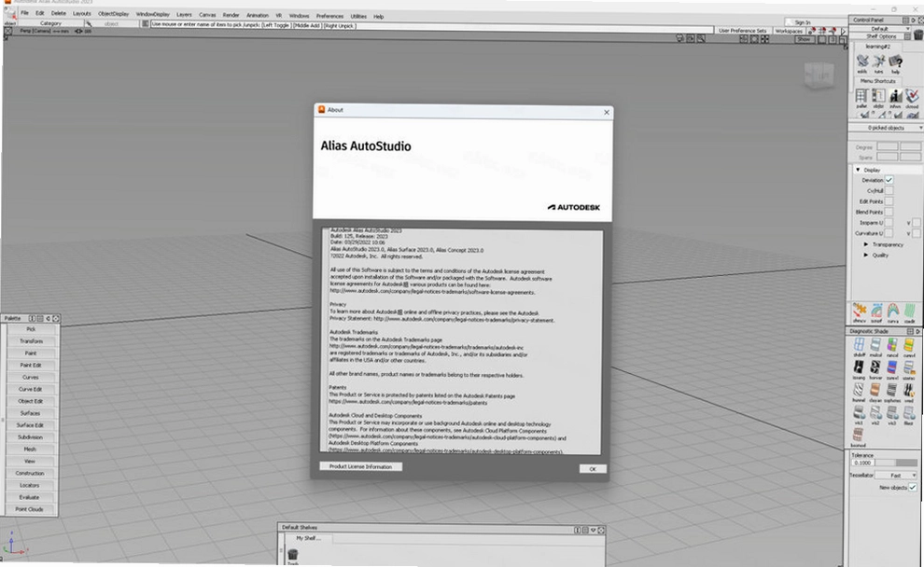The image size is (924, 567).
Task: Select the curve deviation tool icon
Action: [x=860, y=312]
